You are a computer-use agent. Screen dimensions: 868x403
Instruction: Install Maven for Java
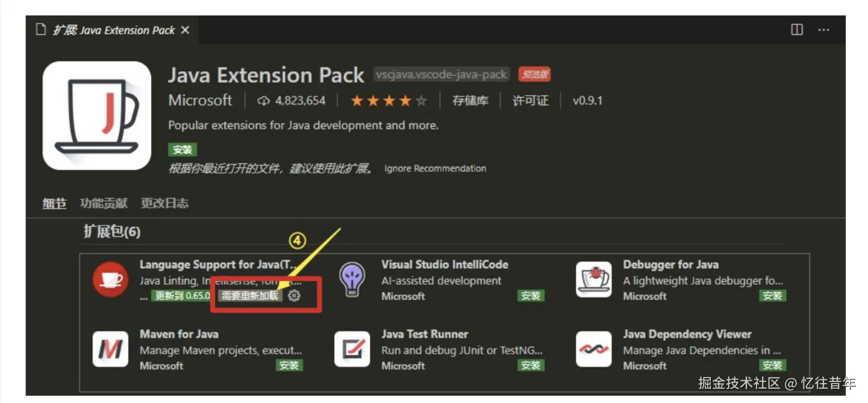coord(289,365)
